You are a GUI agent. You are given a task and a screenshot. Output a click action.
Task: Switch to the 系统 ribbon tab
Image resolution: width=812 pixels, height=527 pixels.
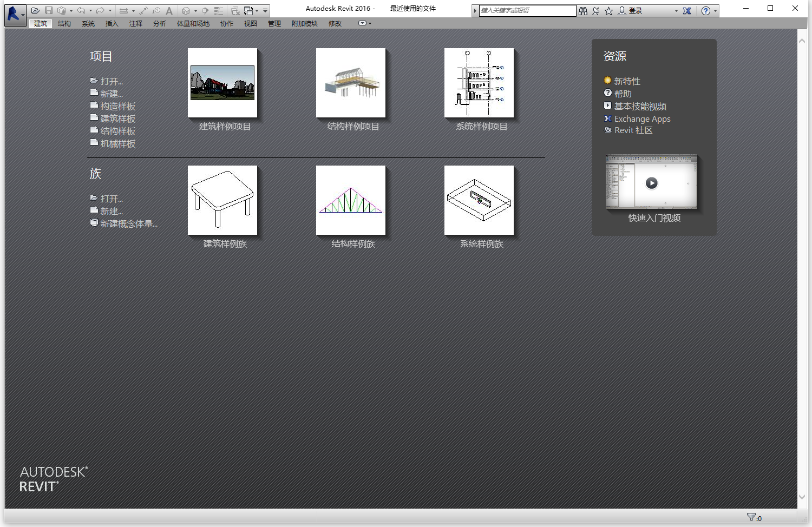88,23
